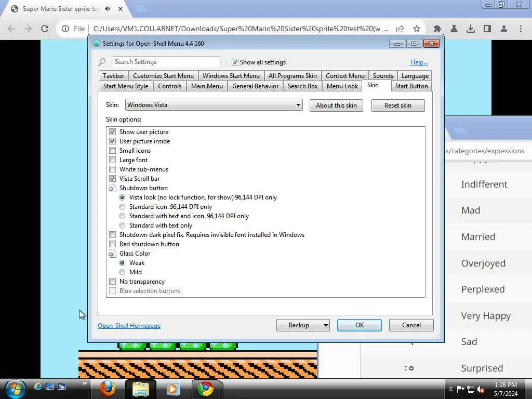Image resolution: width=532 pixels, height=399 pixels.
Task: Bookmark this page with star icon
Action: [x=417, y=29]
